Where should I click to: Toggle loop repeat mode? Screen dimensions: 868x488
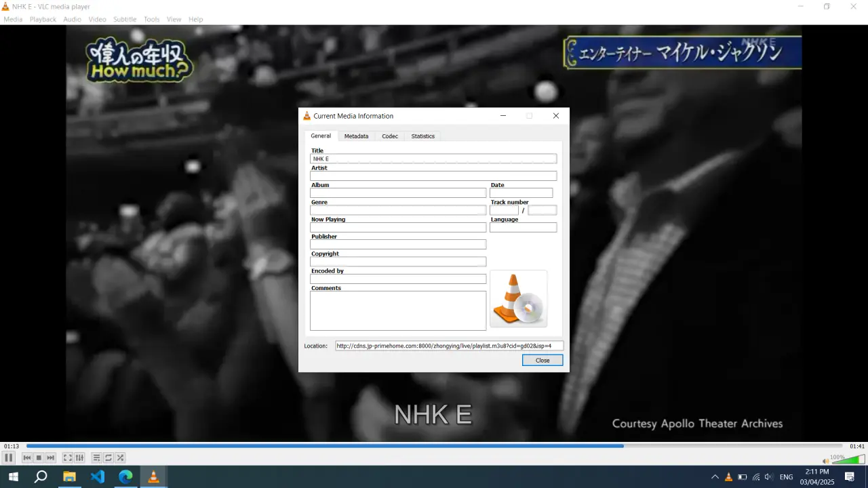(x=108, y=458)
